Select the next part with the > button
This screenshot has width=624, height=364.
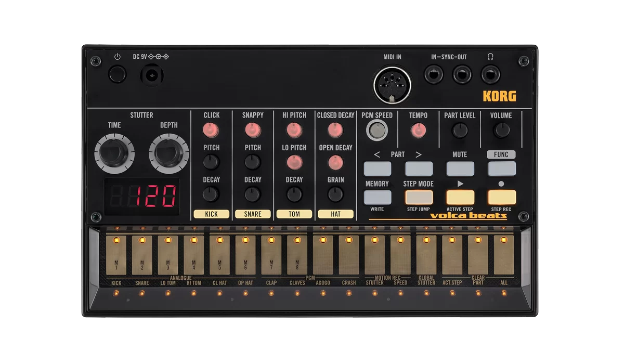point(419,168)
